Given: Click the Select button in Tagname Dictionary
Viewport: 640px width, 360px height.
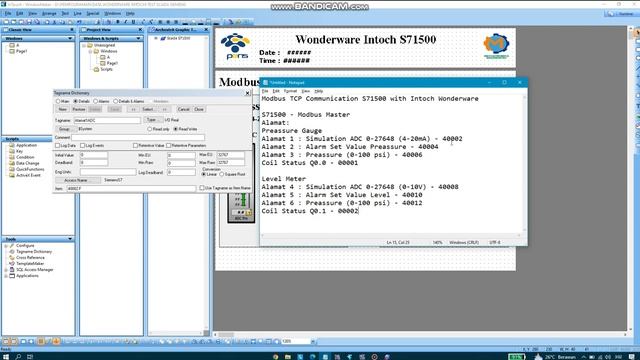Looking at the screenshot, I should click(x=148, y=109).
